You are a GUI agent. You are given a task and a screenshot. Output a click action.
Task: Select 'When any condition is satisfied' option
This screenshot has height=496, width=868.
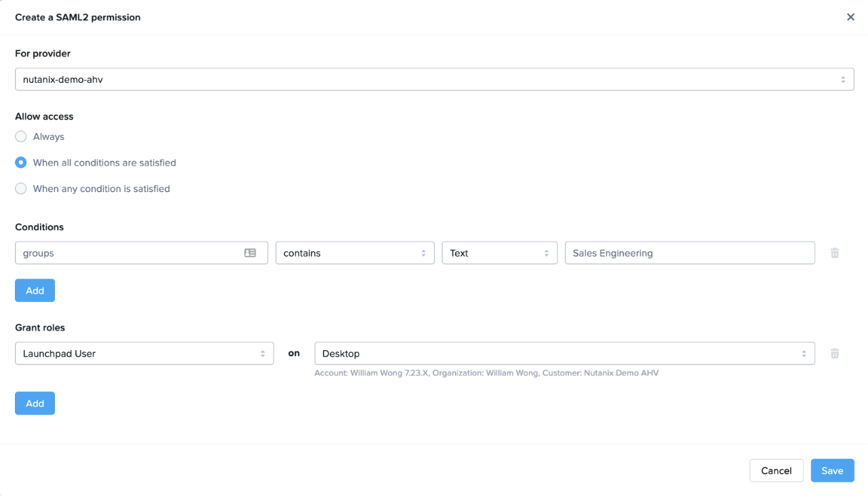pyautogui.click(x=21, y=189)
